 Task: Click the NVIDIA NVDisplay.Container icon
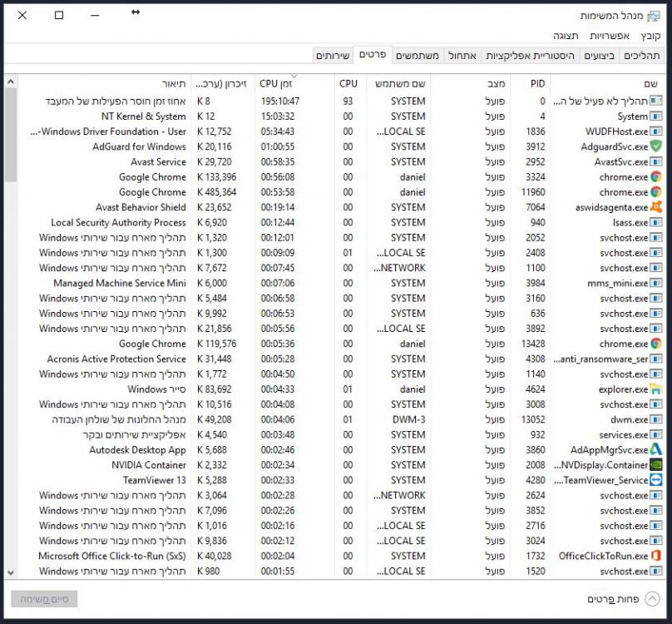click(655, 465)
